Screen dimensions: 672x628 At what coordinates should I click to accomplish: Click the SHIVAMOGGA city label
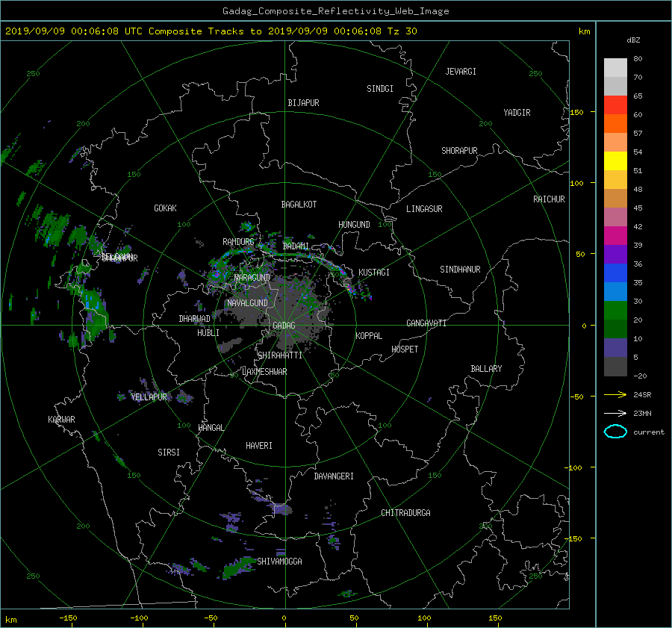[279, 562]
